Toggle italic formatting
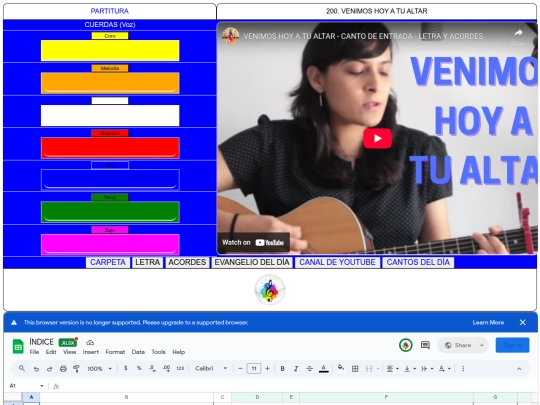Viewport: 540px width, 405px height. 296,368
